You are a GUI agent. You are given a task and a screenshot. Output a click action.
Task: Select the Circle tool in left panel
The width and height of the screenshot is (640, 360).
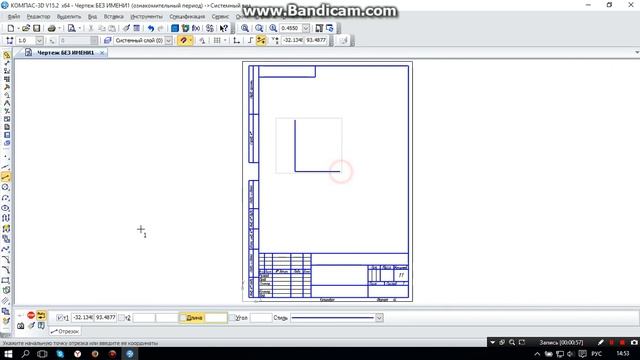pyautogui.click(x=6, y=187)
